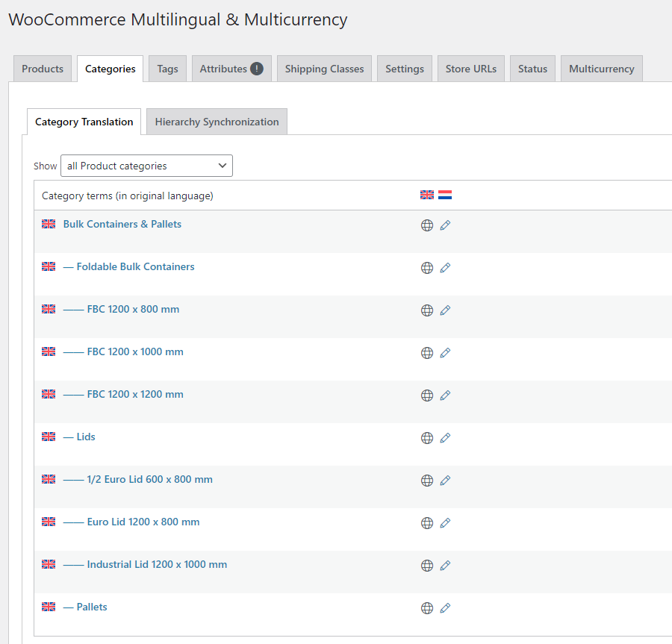Click pencil icon for 1/2 Euro Lid 600 x 800 mm

[x=445, y=481]
